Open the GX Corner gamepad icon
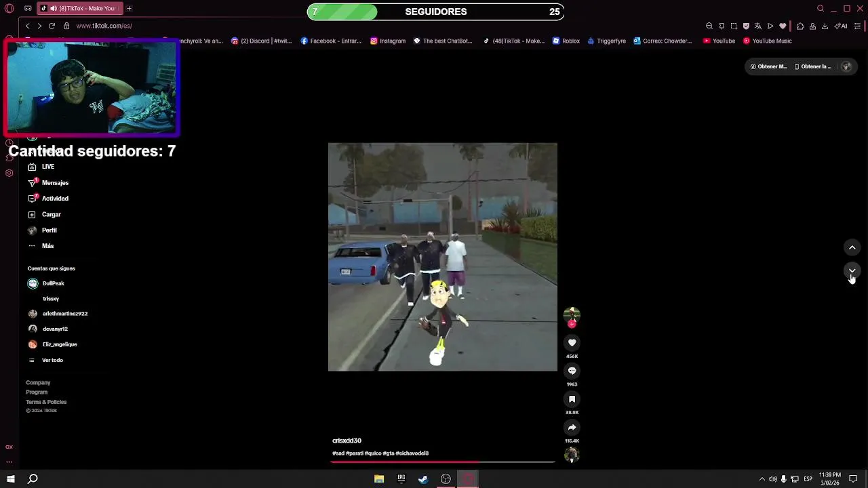 [28, 8]
